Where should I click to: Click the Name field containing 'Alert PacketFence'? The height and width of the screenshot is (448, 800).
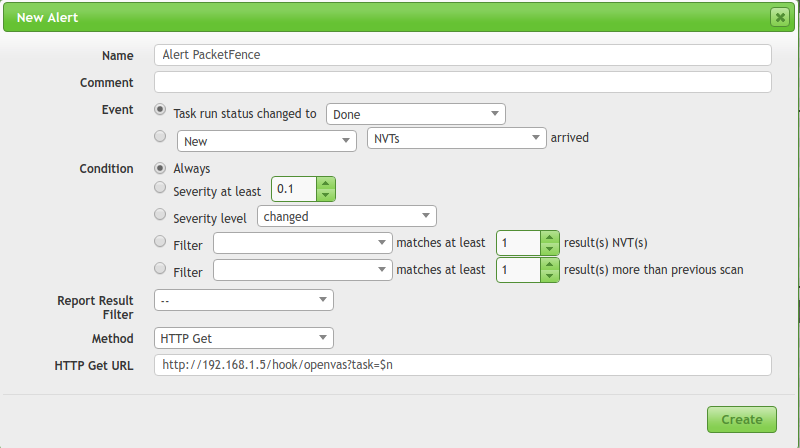pos(462,55)
